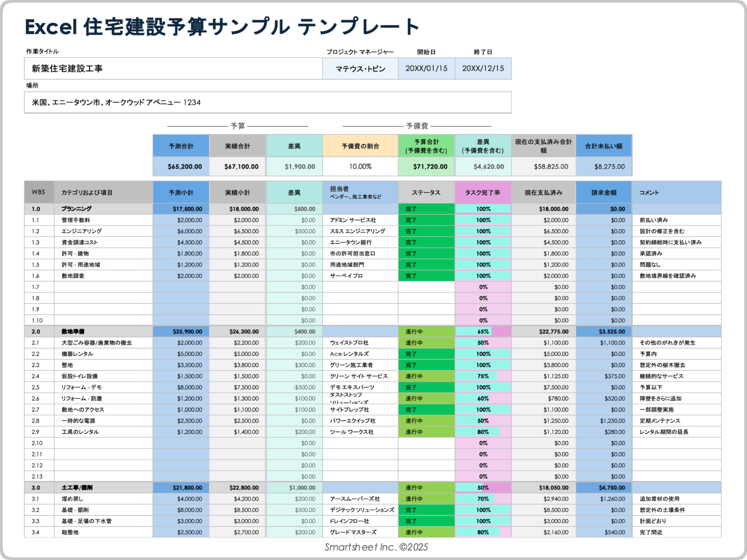The image size is (747, 560).
Task: Click the 開始日 date cell 20XX/01/15
Action: (427, 68)
